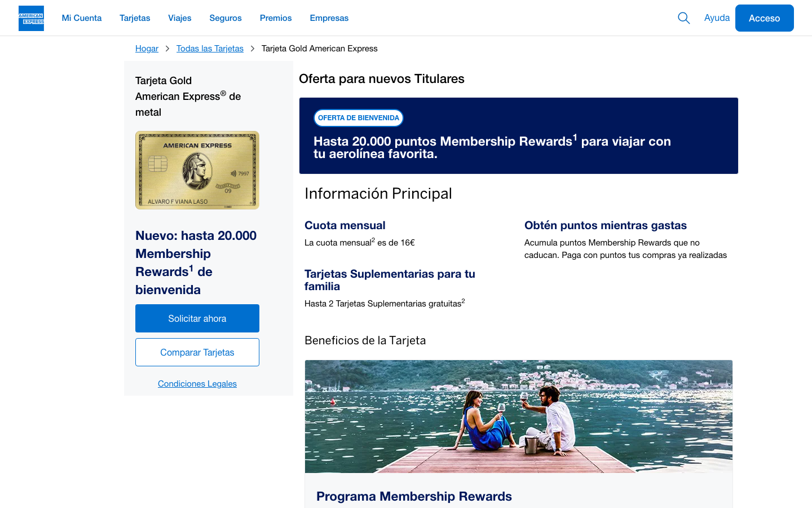Go to the Hogar breadcrumb
The width and height of the screenshot is (812, 508).
tap(147, 49)
